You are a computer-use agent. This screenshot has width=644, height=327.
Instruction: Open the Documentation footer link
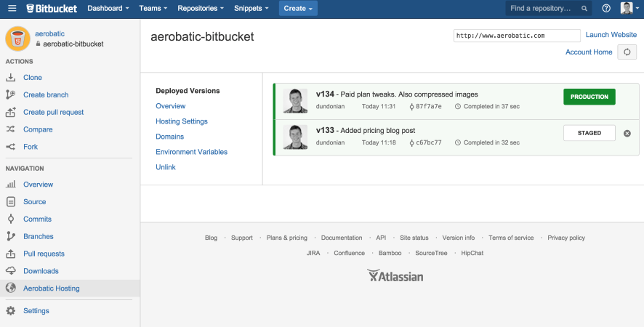342,238
